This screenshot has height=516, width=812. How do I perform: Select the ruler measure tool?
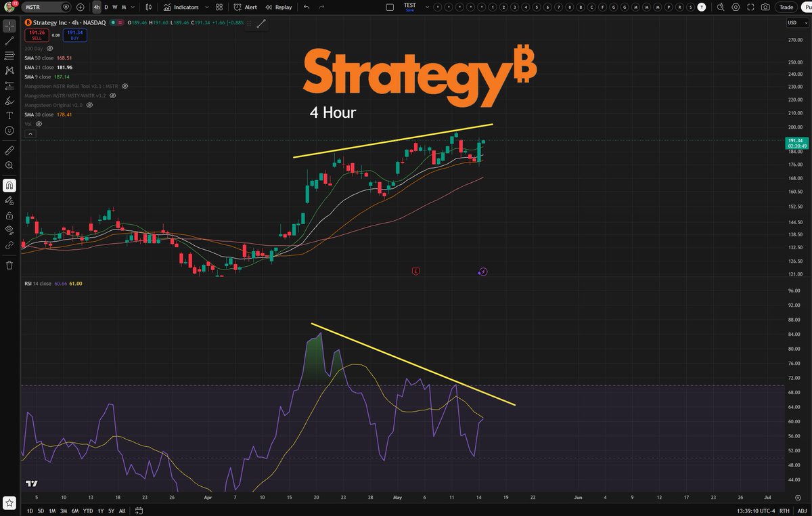point(9,149)
